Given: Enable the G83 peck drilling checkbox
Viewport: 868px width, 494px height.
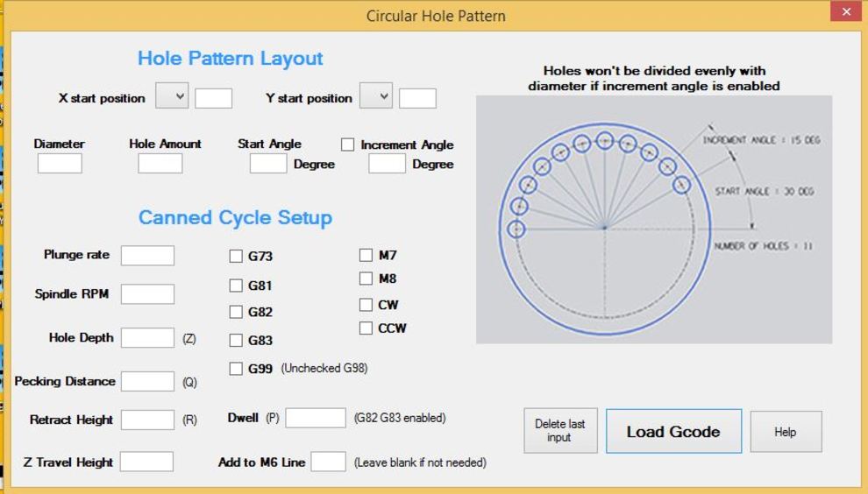Looking at the screenshot, I should pyautogui.click(x=236, y=341).
